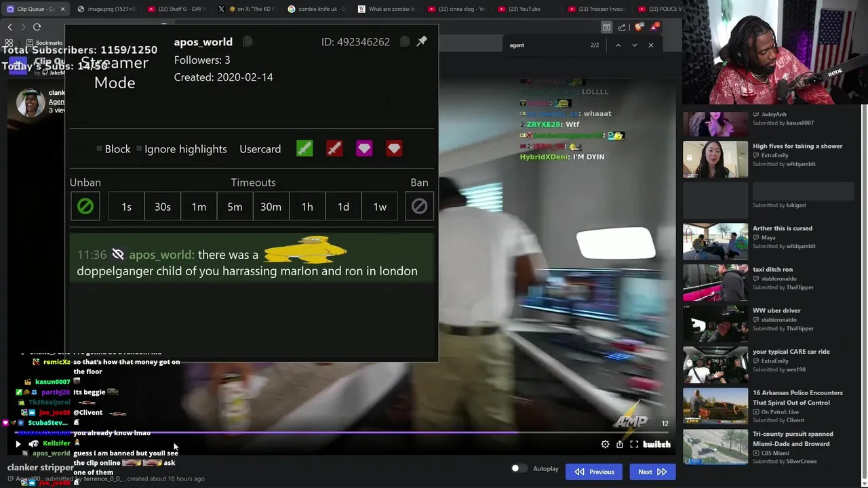Click the Brave shields icon in address bar
Viewport: 868px width, 488px height.
(639, 27)
